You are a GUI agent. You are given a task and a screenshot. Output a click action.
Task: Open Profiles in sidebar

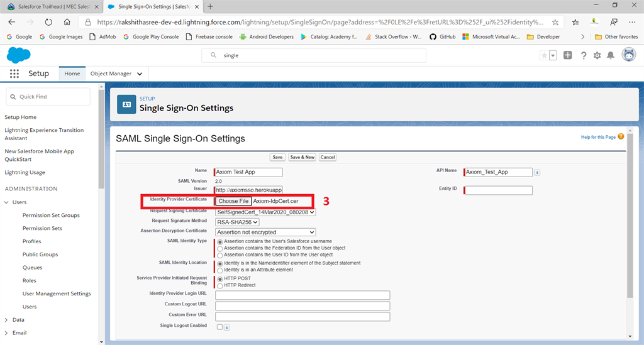coord(31,241)
